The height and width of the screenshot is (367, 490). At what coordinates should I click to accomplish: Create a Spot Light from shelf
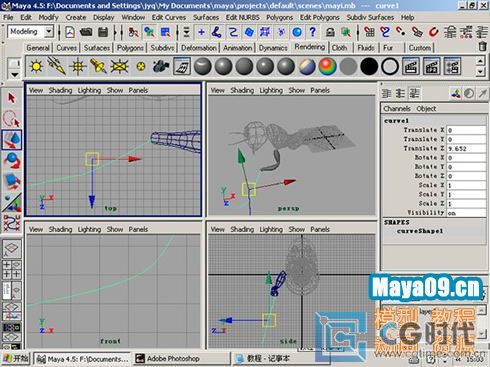click(x=98, y=66)
